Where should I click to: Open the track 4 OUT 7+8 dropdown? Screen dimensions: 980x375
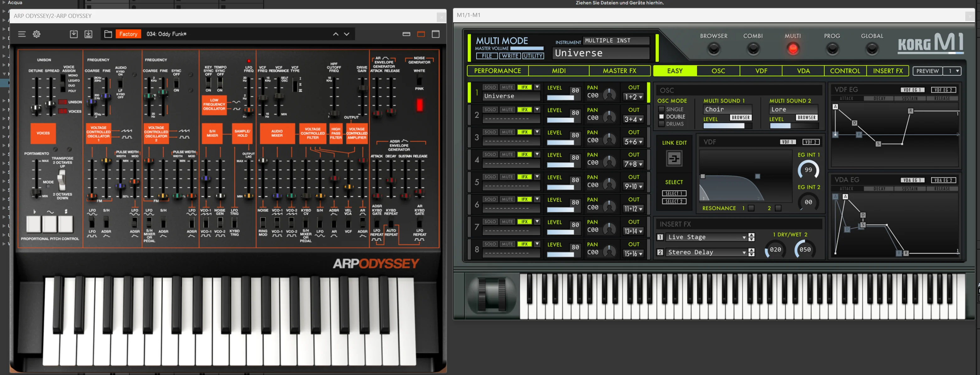pyautogui.click(x=633, y=164)
